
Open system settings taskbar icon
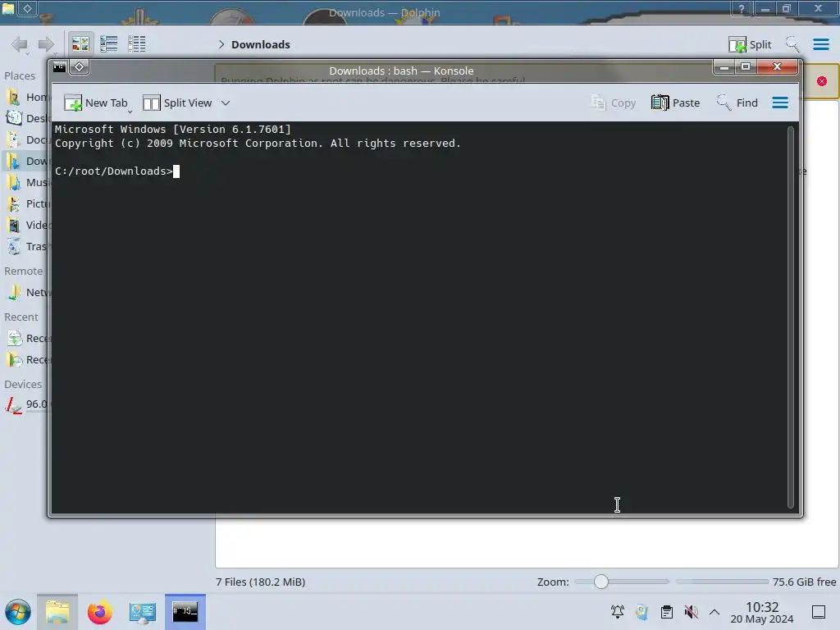point(142,612)
